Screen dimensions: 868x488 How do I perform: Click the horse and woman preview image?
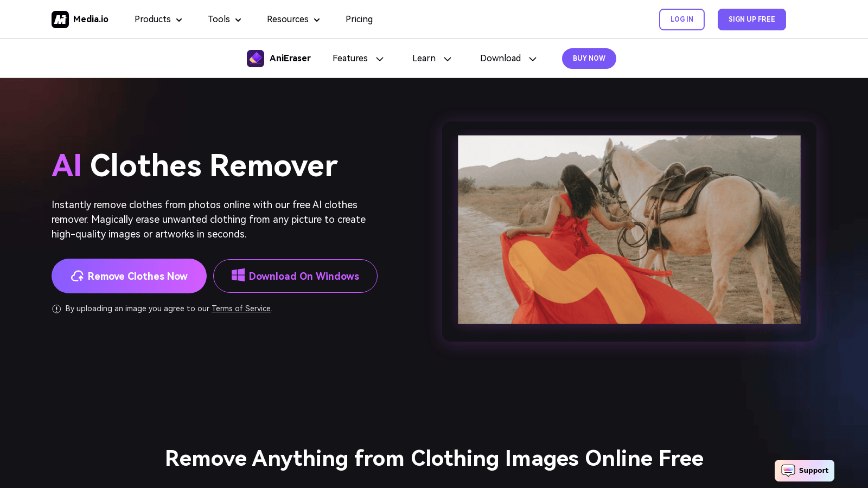click(x=629, y=229)
